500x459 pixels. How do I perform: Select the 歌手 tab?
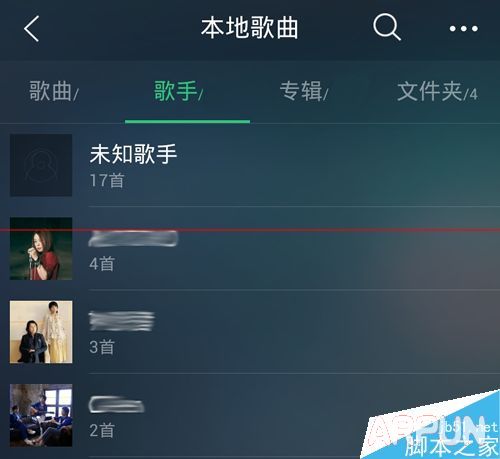click(178, 91)
